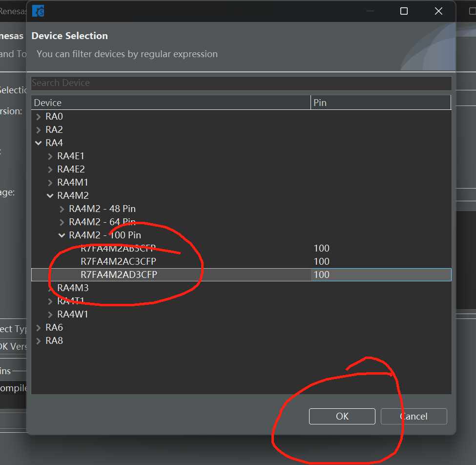The height and width of the screenshot is (465, 476).
Task: Expand the RA4W1 group
Action: 50,315
